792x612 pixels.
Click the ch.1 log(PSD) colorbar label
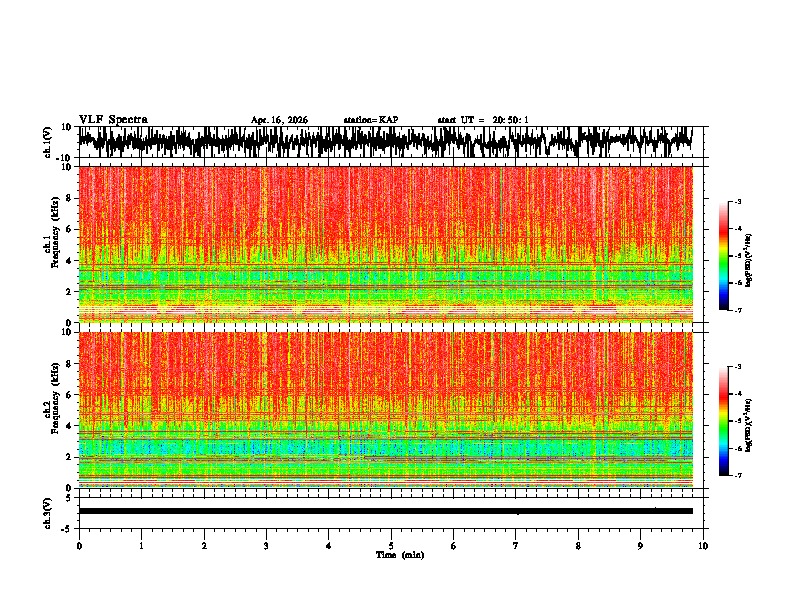[748, 261]
